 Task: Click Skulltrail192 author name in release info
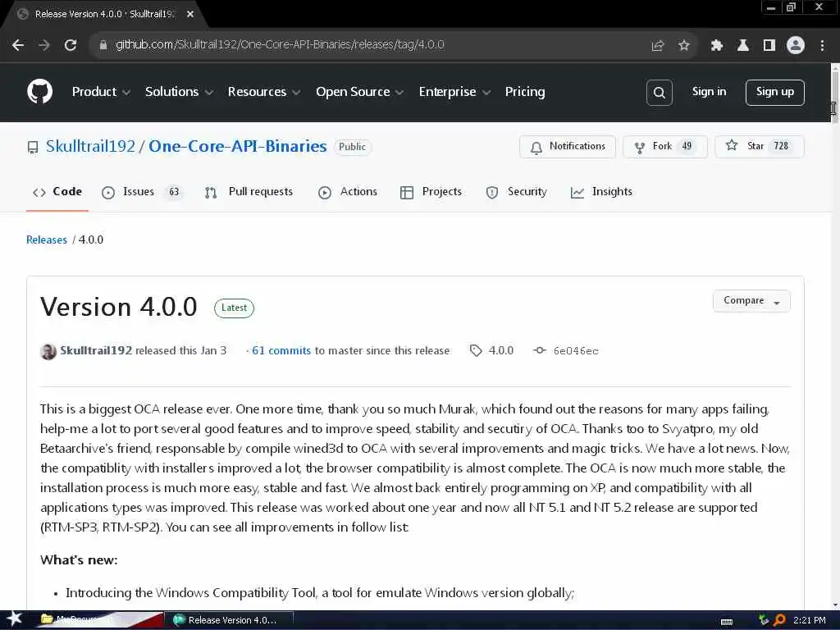coord(96,351)
